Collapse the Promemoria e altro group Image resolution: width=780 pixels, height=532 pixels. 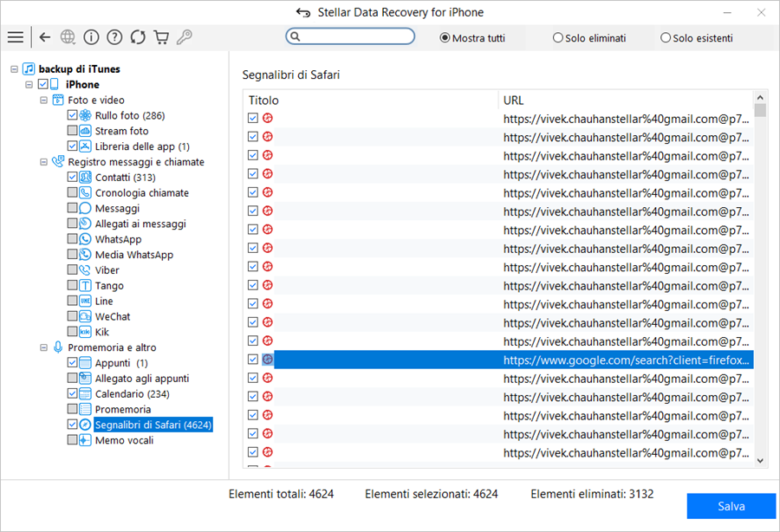(44, 347)
